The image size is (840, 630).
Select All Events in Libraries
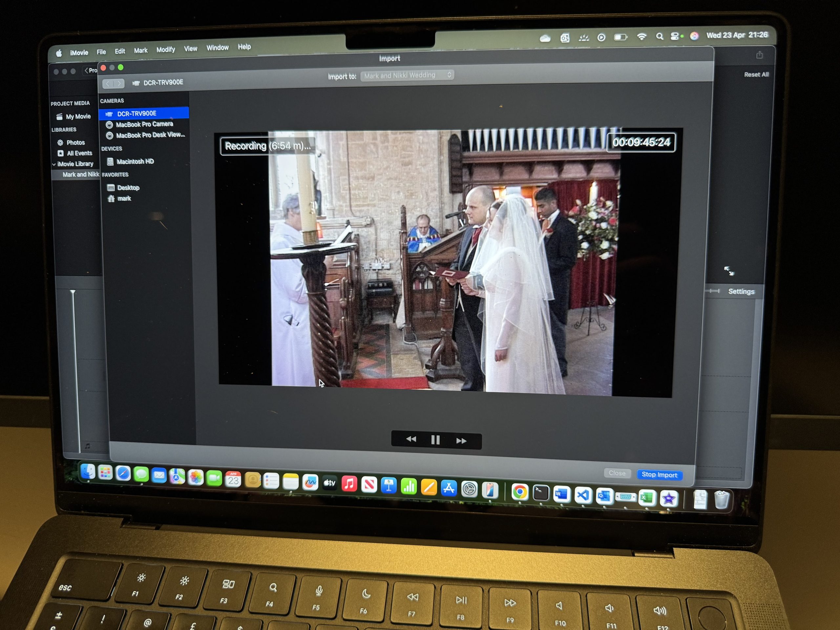coord(79,153)
